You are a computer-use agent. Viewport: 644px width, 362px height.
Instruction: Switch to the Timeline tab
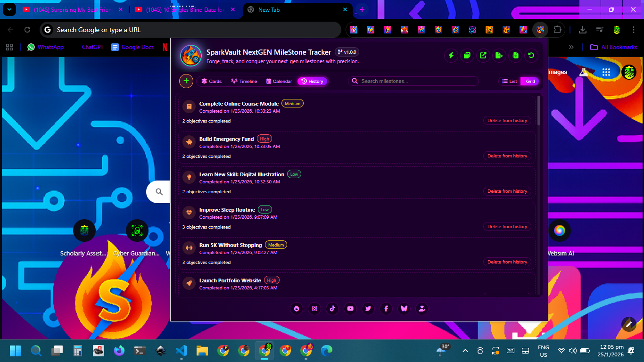click(244, 82)
